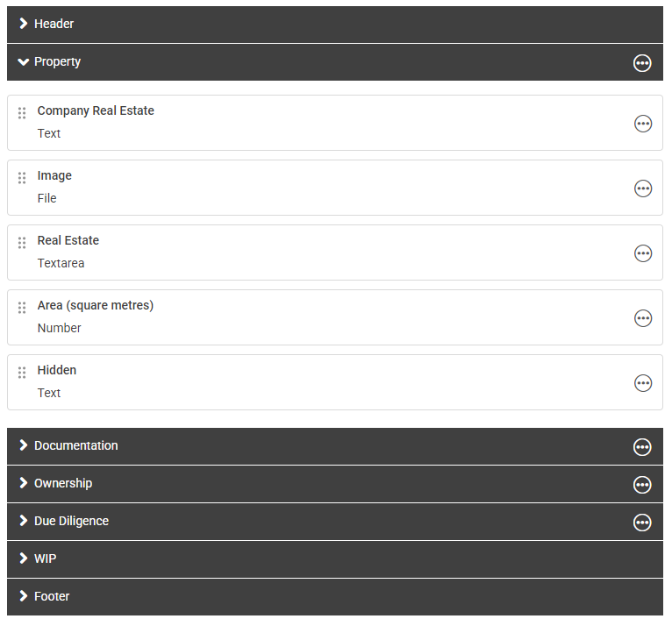
Task: Open options for Area (square metres) field
Action: tap(643, 318)
